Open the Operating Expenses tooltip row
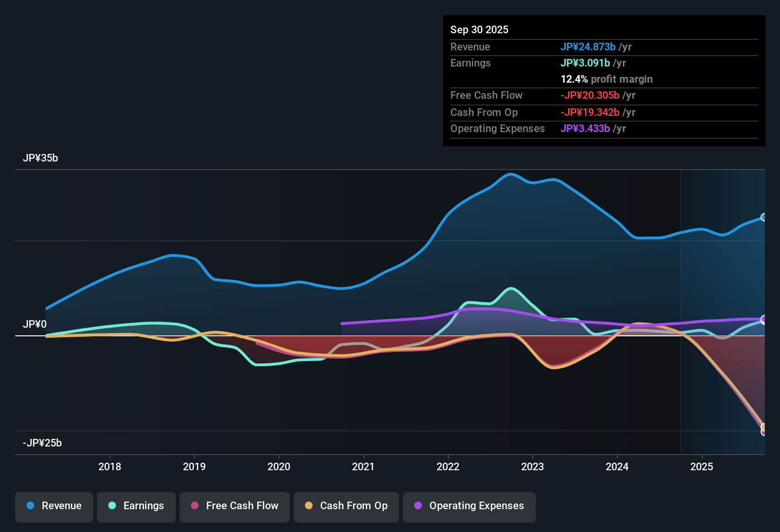Screen dimensions: 780x532 [497, 128]
